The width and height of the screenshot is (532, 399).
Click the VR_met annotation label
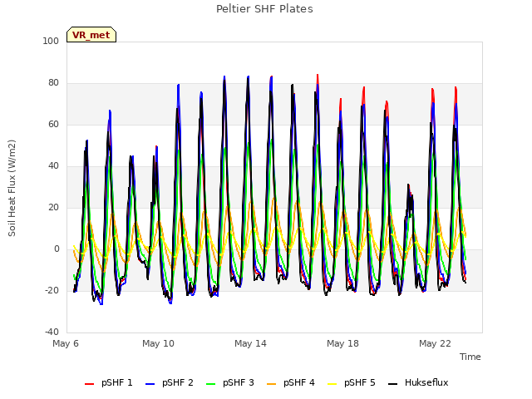[x=91, y=35]
